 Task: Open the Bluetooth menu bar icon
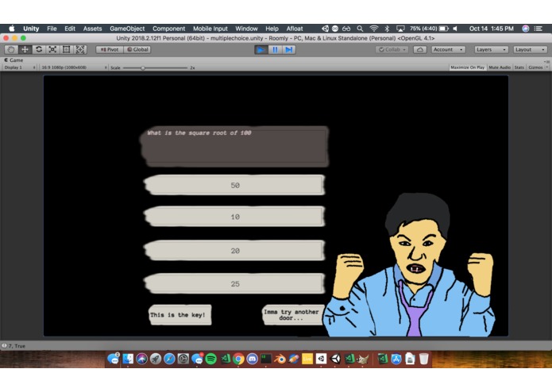(x=387, y=29)
